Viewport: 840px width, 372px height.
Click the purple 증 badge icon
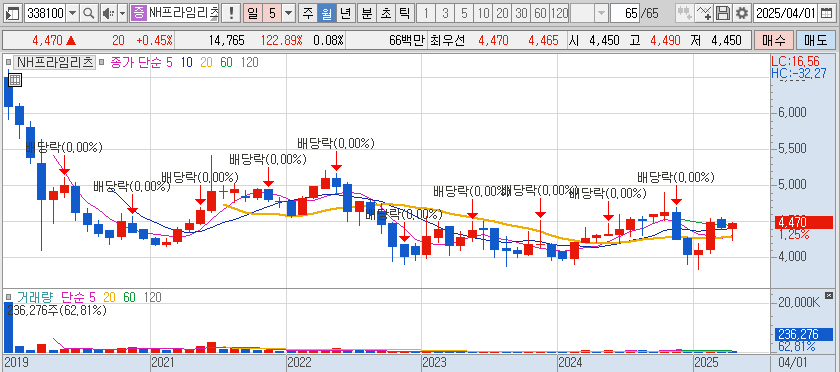138,13
